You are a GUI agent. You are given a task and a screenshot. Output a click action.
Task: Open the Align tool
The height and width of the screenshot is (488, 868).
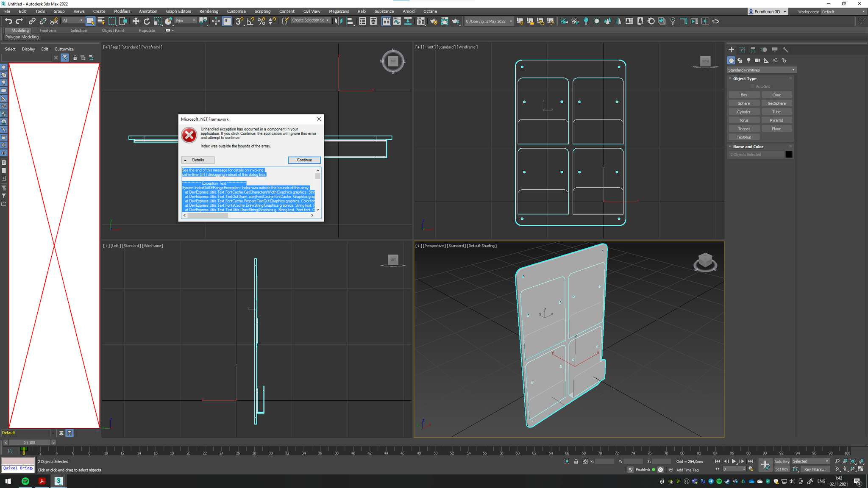350,21
